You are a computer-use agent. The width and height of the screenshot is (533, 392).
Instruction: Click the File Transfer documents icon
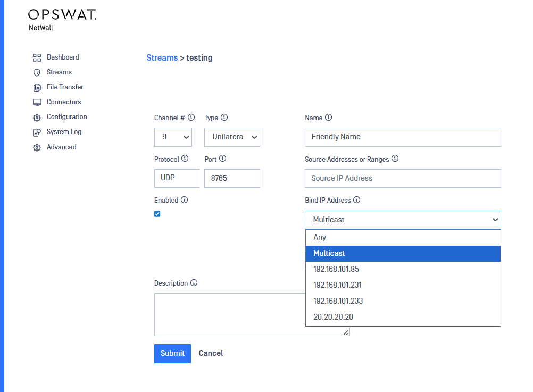pos(37,87)
